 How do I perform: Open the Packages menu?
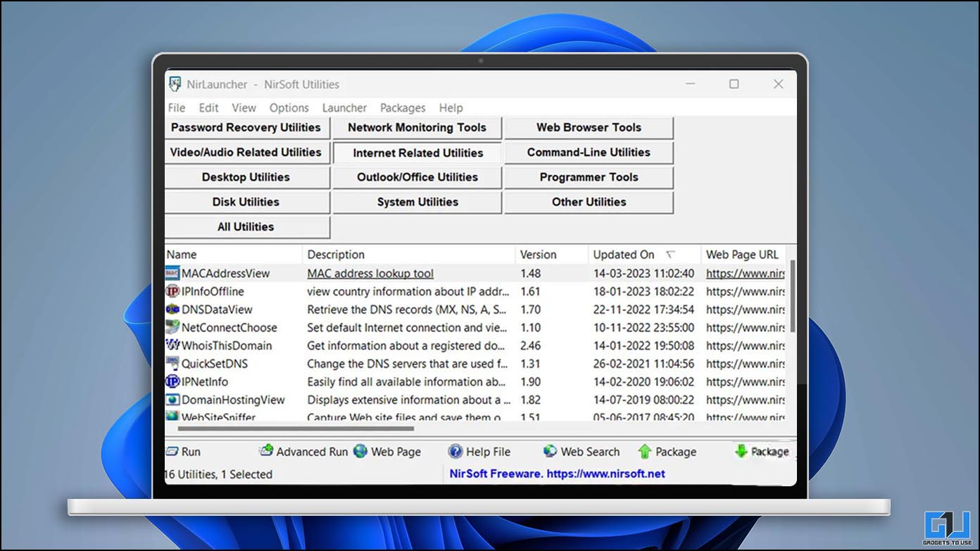click(x=403, y=108)
